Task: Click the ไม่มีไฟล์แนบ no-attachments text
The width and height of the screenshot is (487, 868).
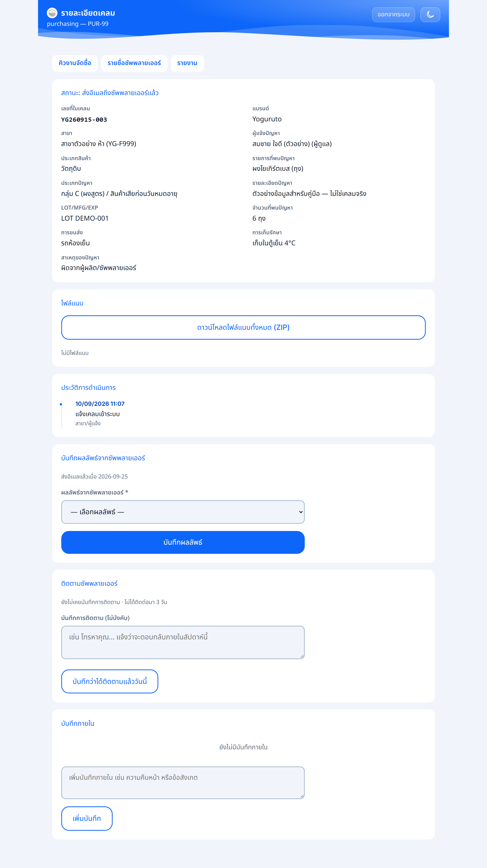Action: click(75, 353)
